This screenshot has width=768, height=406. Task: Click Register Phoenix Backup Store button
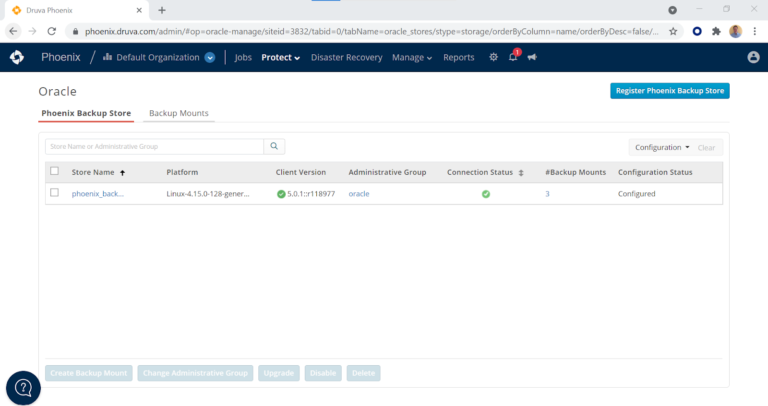[x=669, y=91]
